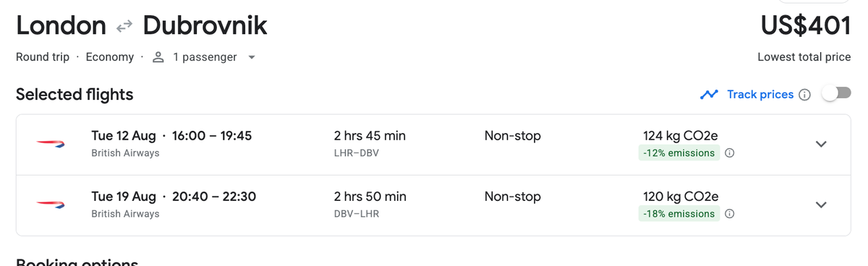Open emissions info icon for -12% emissions
The width and height of the screenshot is (868, 266).
730,153
